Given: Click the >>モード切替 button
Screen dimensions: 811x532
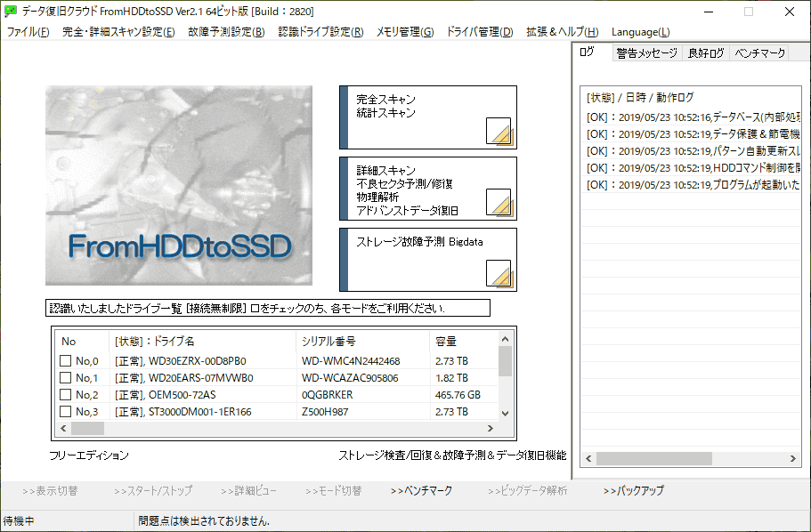Looking at the screenshot, I should pos(334,491).
